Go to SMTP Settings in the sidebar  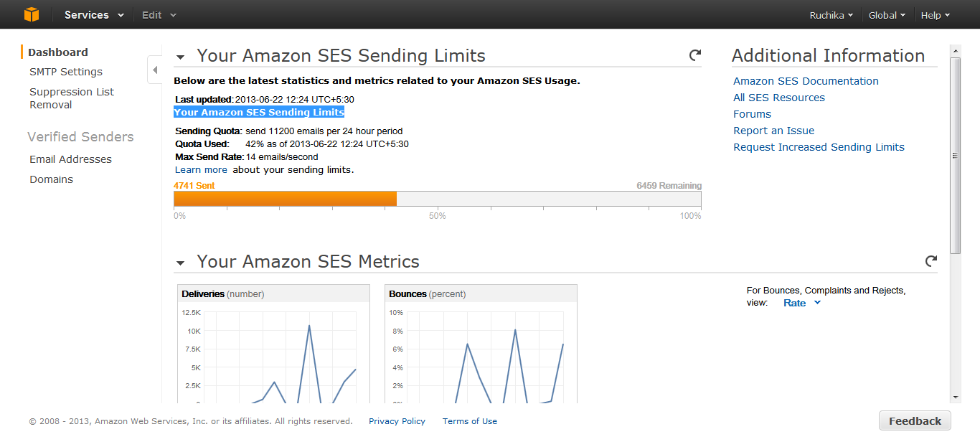click(x=66, y=72)
